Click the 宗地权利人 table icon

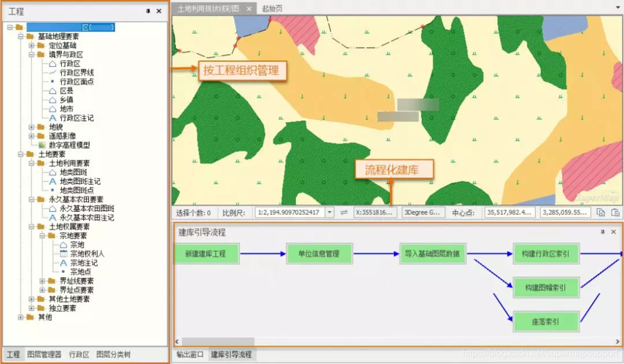pos(63,253)
